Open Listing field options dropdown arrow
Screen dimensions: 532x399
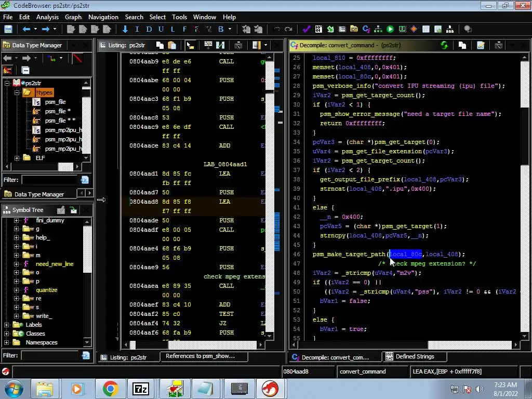click(x=265, y=45)
